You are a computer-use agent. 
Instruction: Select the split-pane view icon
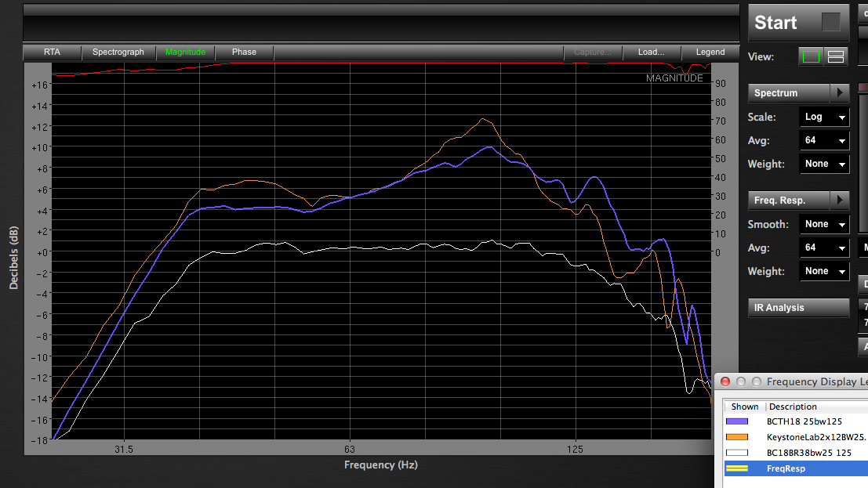[836, 56]
